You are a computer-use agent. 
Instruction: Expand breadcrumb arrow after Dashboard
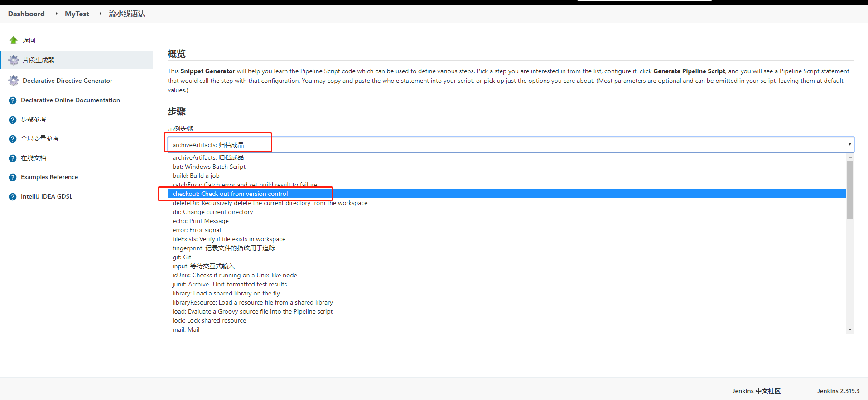click(56, 14)
